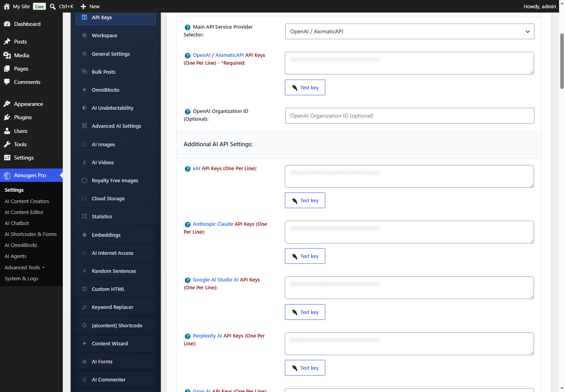
Task: Click Howdy, admin account menu
Action: click(x=539, y=6)
